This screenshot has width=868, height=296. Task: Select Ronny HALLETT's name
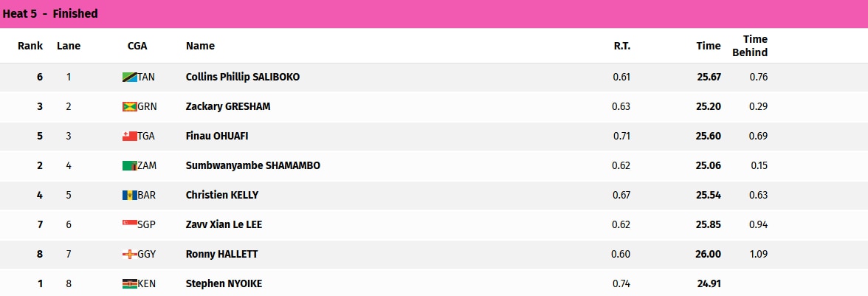click(x=222, y=255)
